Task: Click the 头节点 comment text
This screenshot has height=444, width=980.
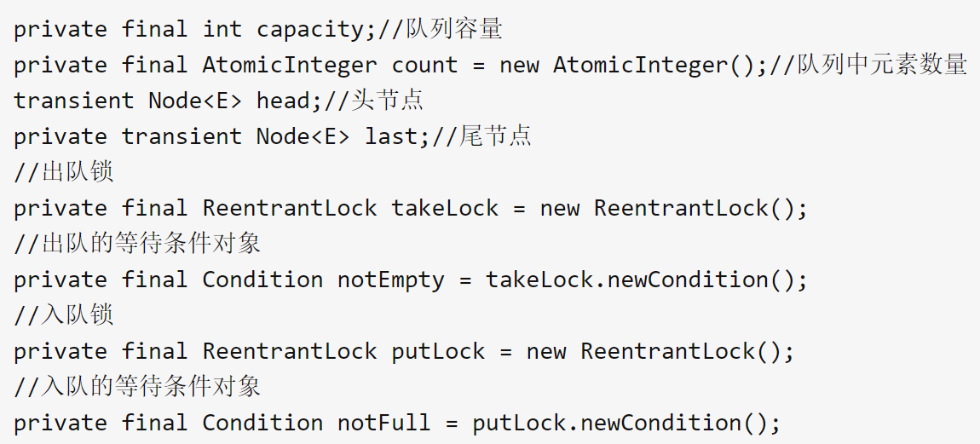Action: pos(388,101)
